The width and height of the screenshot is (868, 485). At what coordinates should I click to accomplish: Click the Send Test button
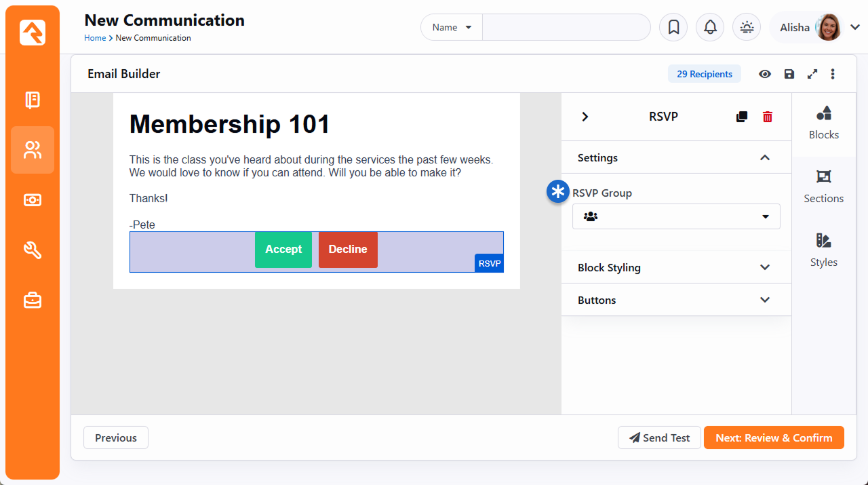tap(659, 438)
